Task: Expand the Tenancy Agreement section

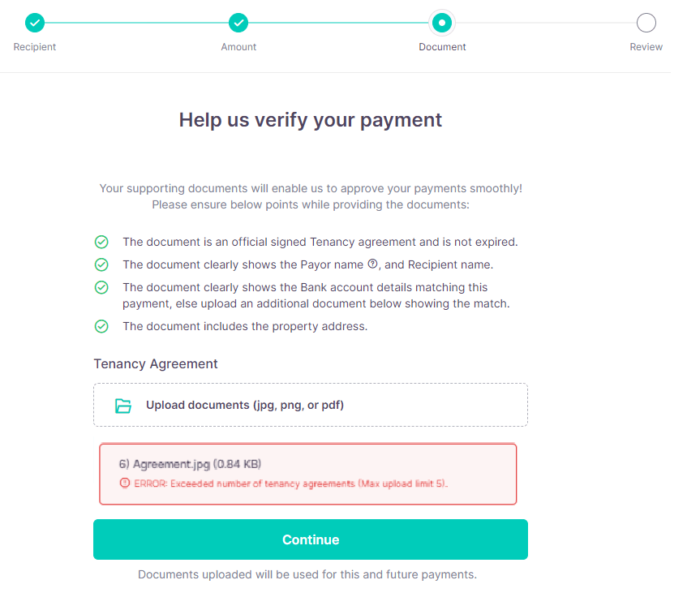Action: click(x=156, y=363)
